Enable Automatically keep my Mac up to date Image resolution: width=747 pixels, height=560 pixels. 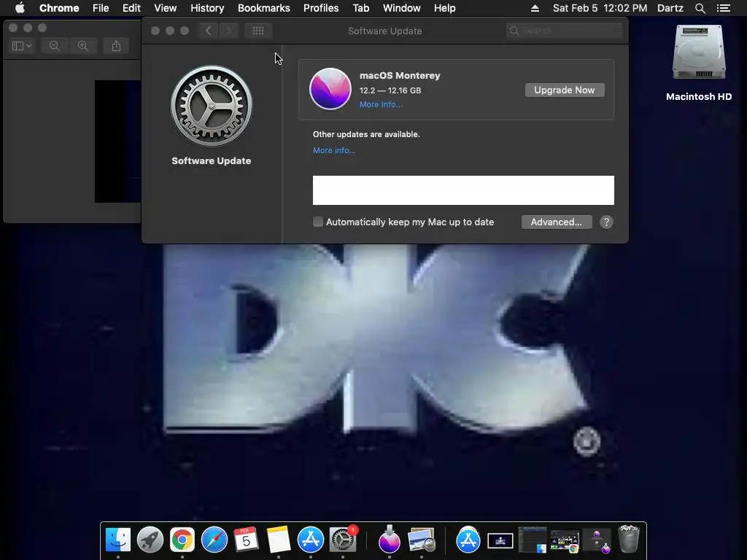tap(318, 222)
